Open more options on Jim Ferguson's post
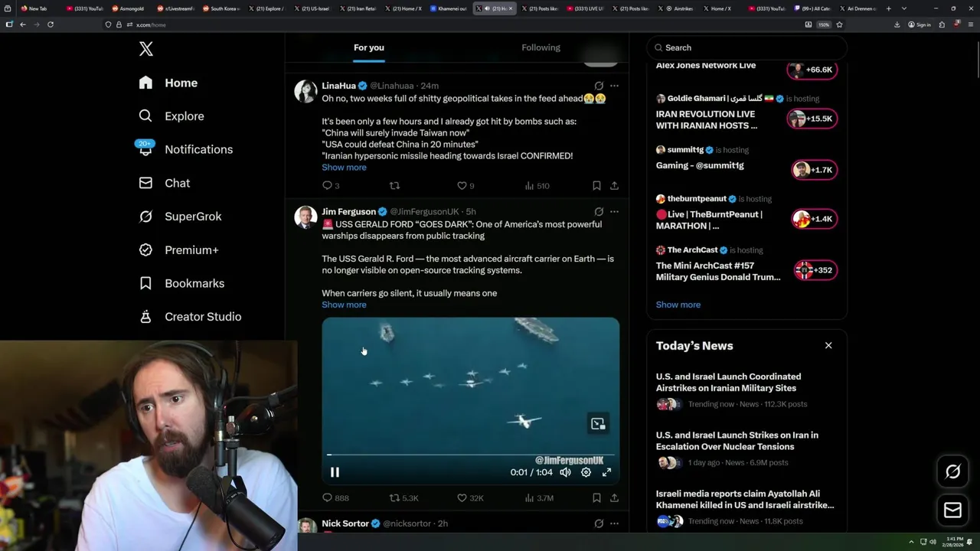Image resolution: width=980 pixels, height=551 pixels. [614, 211]
